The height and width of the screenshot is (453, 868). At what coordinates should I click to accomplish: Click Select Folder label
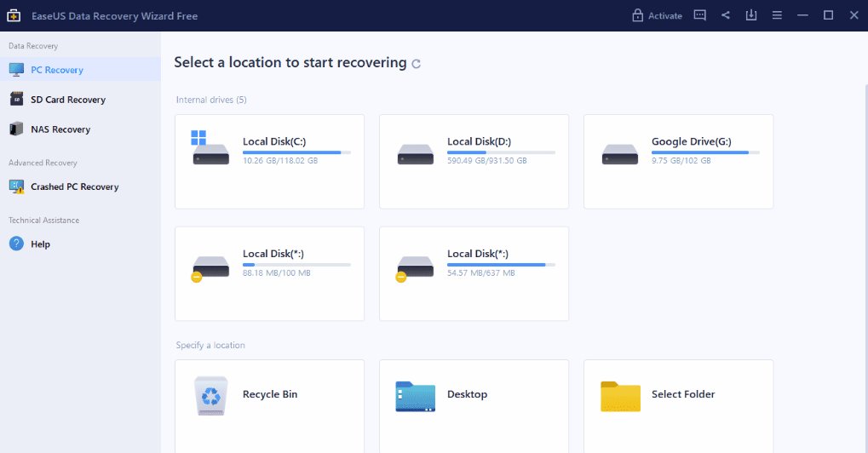click(x=683, y=394)
